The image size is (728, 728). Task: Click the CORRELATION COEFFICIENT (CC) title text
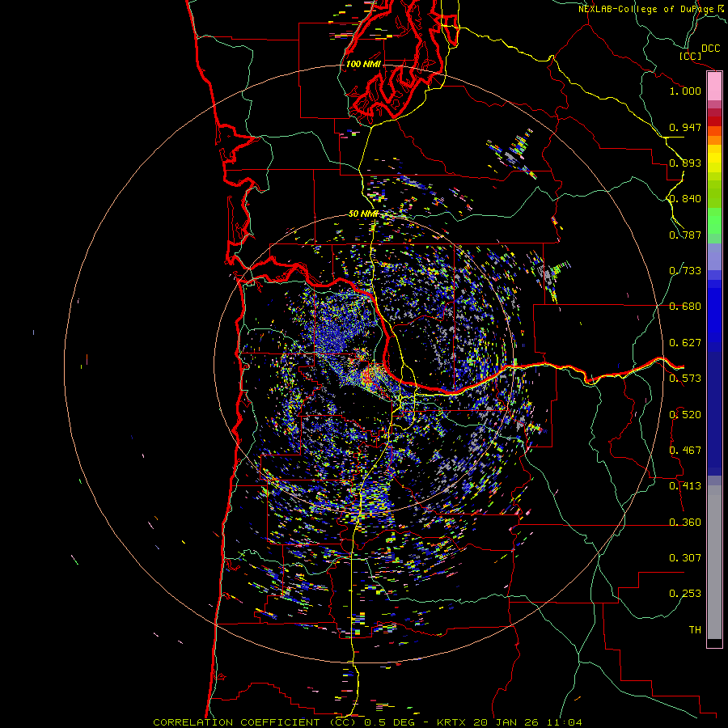255,722
